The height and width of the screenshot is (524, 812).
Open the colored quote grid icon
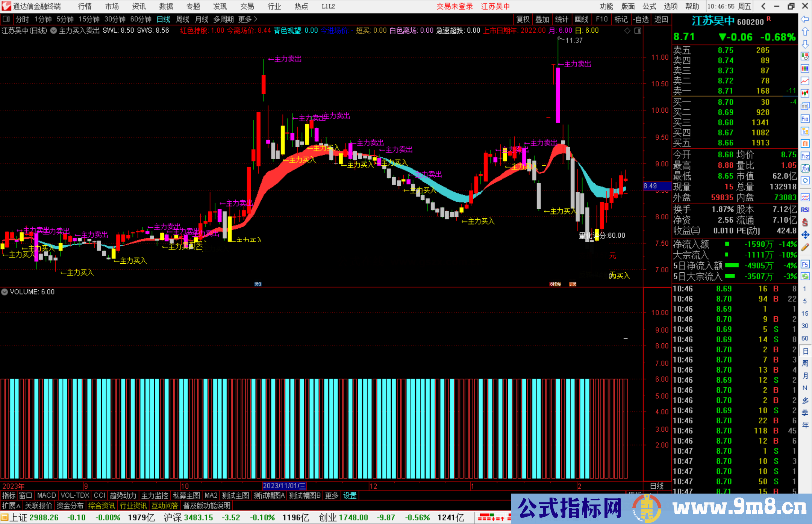tap(805, 69)
